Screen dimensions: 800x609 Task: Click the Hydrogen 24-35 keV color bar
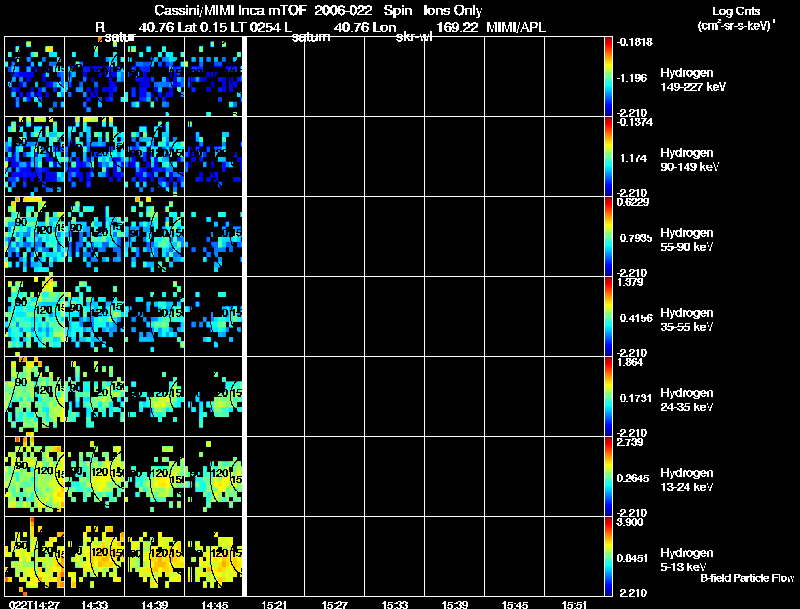608,396
